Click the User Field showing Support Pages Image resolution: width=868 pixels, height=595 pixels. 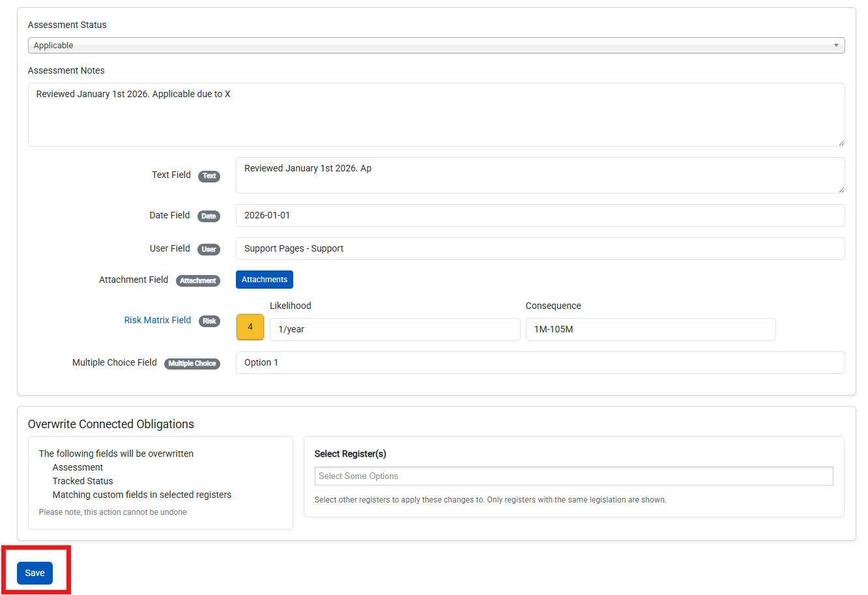tap(540, 249)
